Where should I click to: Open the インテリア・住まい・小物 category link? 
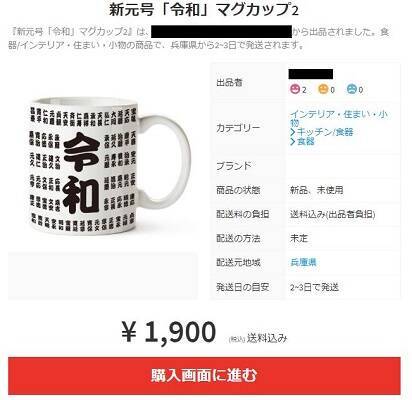click(x=339, y=118)
